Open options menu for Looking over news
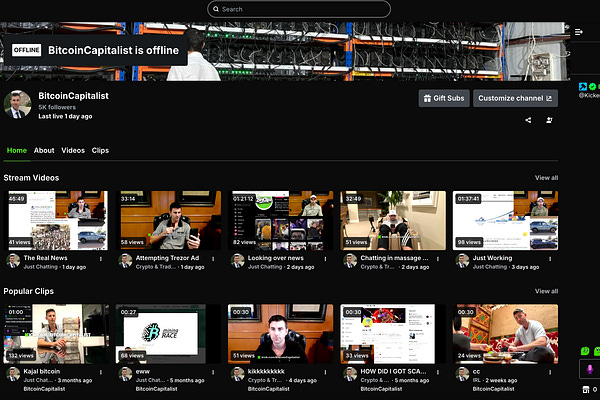The image size is (600, 400). point(326,259)
